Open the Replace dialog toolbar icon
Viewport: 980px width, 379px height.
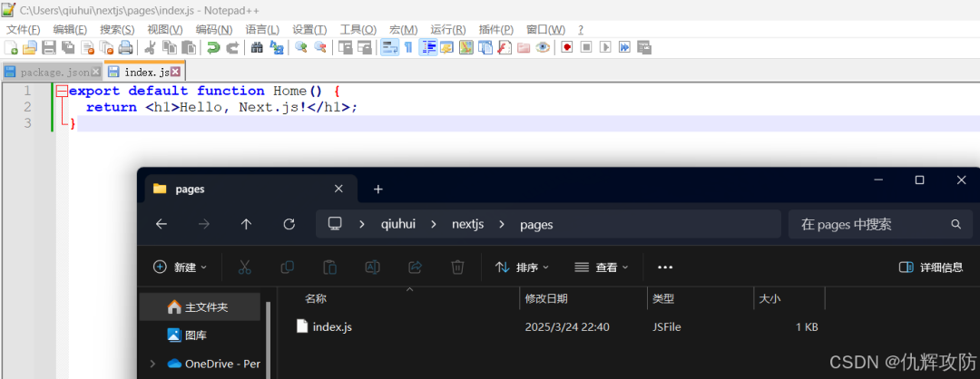[x=276, y=47]
